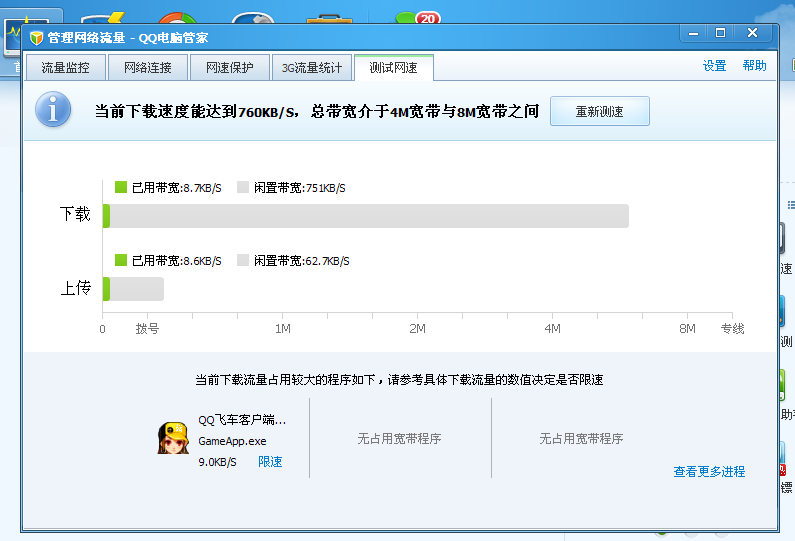This screenshot has width=795, height=541.
Task: Click the 2M axis label
Action: (418, 329)
